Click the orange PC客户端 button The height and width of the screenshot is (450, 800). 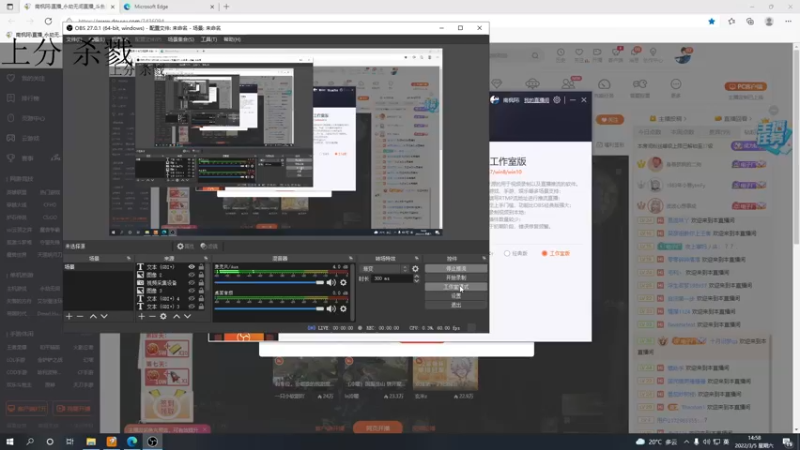pos(745,87)
